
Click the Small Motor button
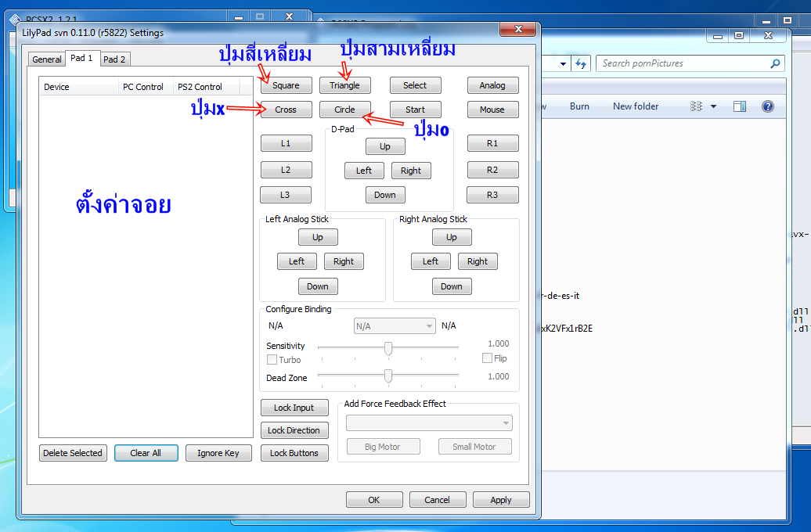475,447
